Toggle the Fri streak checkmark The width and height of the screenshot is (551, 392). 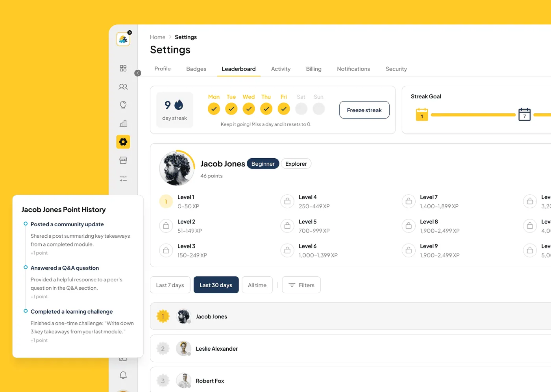[x=284, y=109]
